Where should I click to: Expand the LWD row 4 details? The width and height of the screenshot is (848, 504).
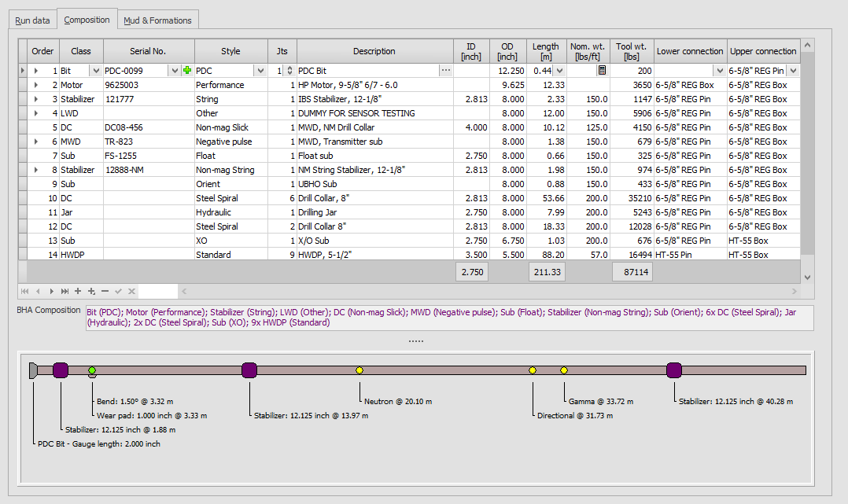tap(35, 113)
